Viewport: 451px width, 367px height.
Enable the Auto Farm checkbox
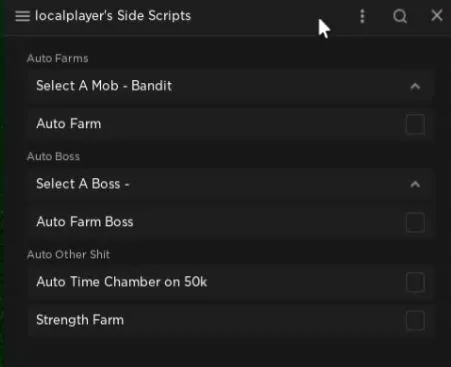click(415, 124)
